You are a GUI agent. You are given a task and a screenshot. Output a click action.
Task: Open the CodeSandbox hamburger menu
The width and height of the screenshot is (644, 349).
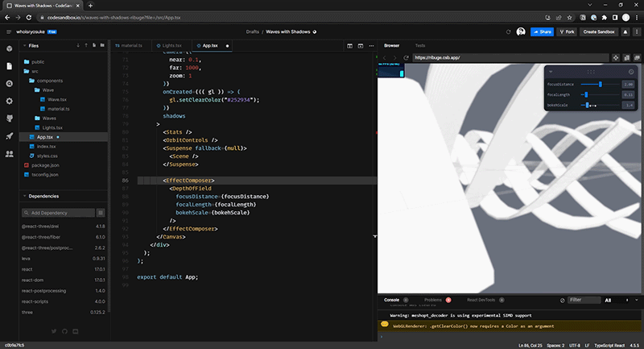[9, 31]
